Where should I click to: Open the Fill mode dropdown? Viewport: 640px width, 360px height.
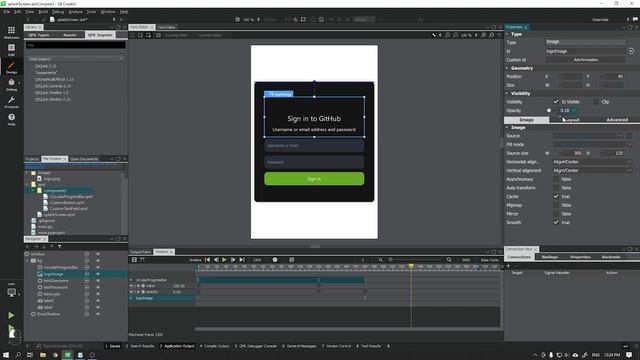[593, 144]
